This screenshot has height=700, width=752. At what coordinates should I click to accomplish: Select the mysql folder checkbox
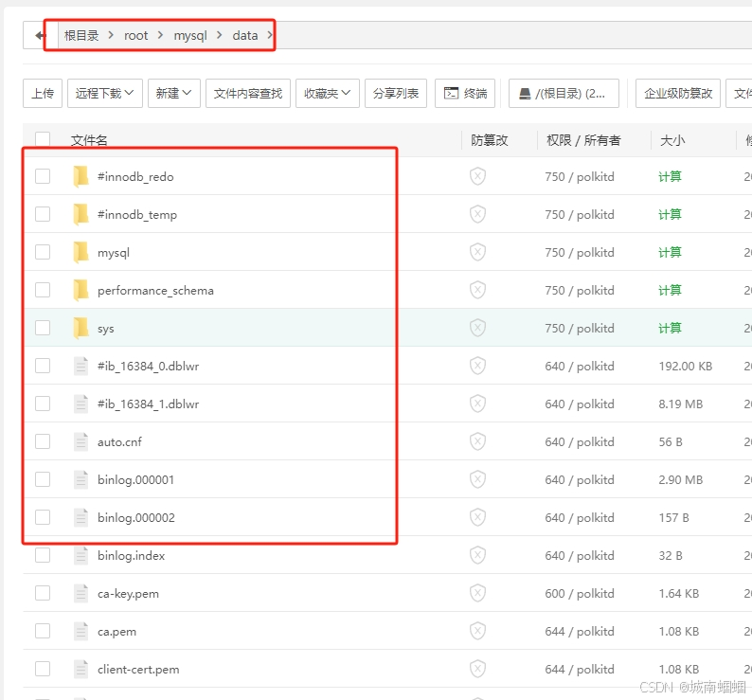[43, 252]
